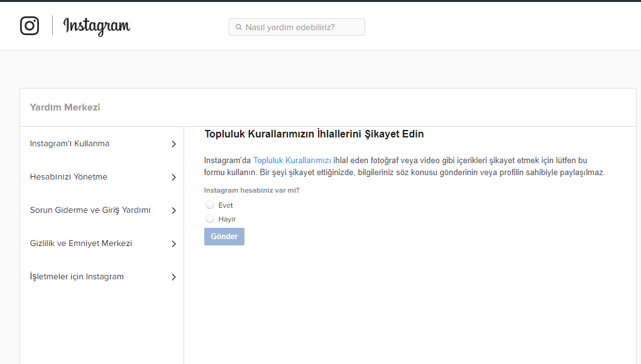Screen dimensions: 641x364
Task: Open İşletmeler için Instagram section
Action: click(x=77, y=277)
